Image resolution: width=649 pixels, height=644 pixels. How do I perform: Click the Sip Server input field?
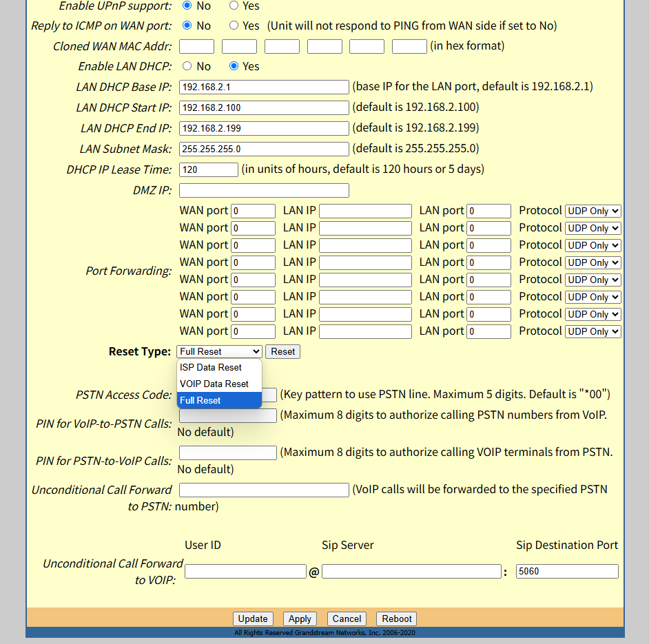pos(411,572)
